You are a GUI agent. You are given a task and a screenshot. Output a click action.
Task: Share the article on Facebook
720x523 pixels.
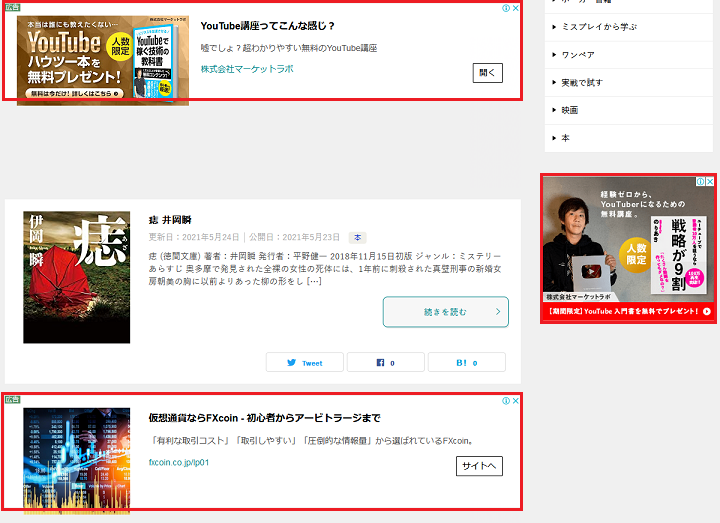(386, 363)
